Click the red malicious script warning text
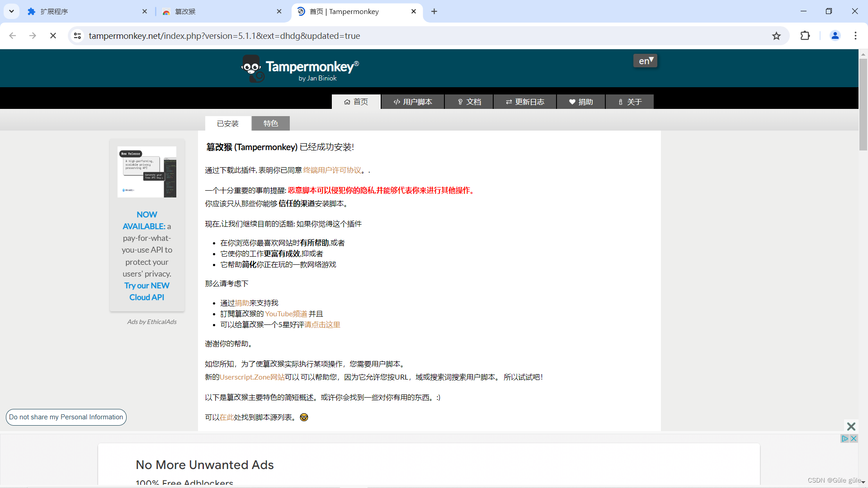 (x=382, y=191)
